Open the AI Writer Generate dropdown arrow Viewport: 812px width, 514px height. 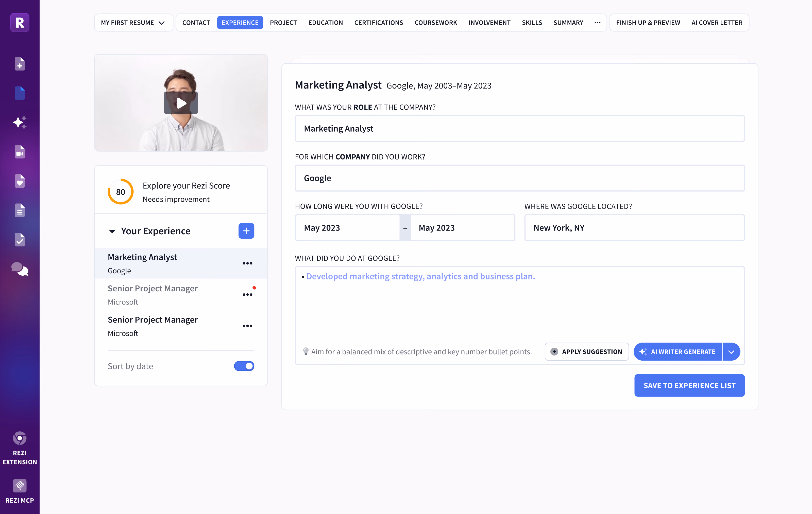point(731,351)
